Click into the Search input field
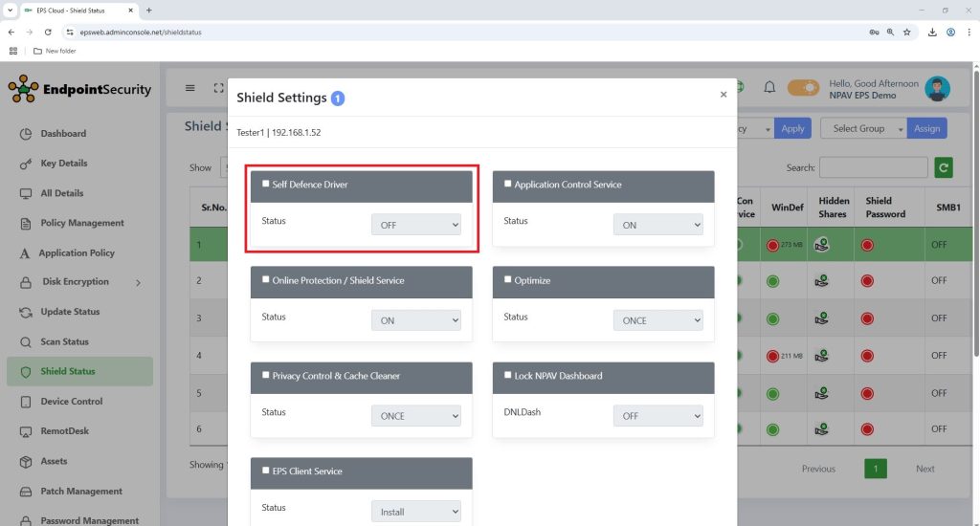This screenshot has width=980, height=526. pos(873,167)
